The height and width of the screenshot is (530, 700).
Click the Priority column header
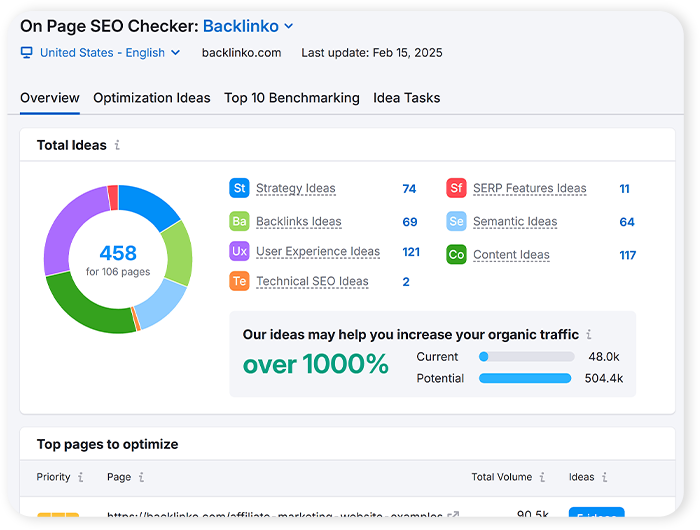coord(53,477)
